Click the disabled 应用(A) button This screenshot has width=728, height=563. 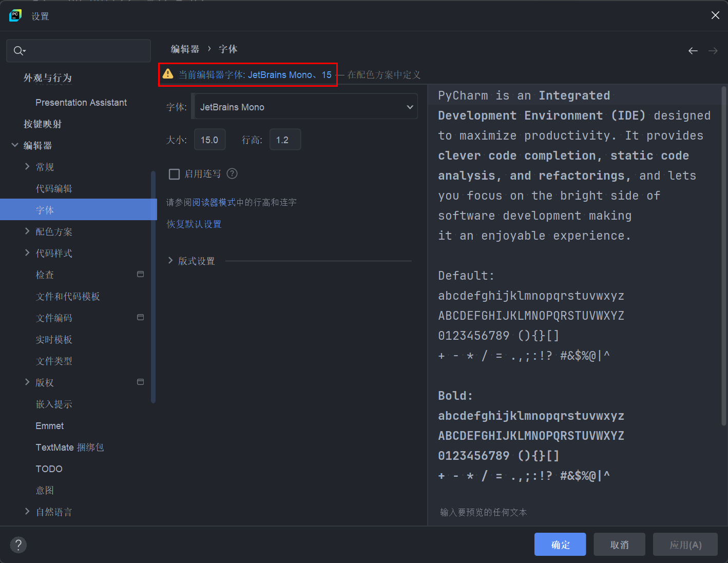[x=685, y=545]
